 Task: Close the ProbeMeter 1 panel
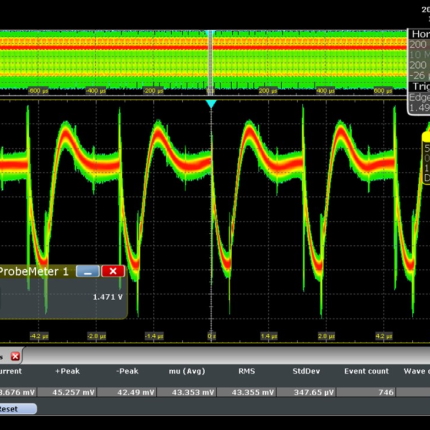click(x=113, y=271)
